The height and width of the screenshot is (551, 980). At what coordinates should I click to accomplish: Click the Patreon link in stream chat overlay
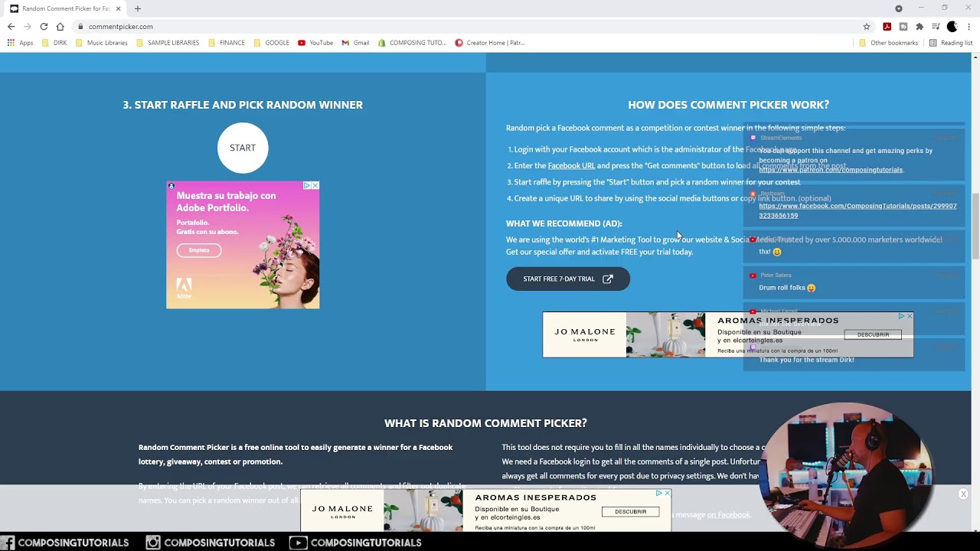click(831, 170)
